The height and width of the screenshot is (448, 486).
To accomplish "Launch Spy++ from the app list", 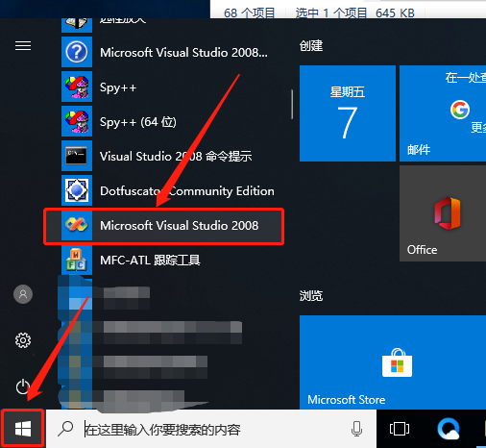I will (x=173, y=87).
